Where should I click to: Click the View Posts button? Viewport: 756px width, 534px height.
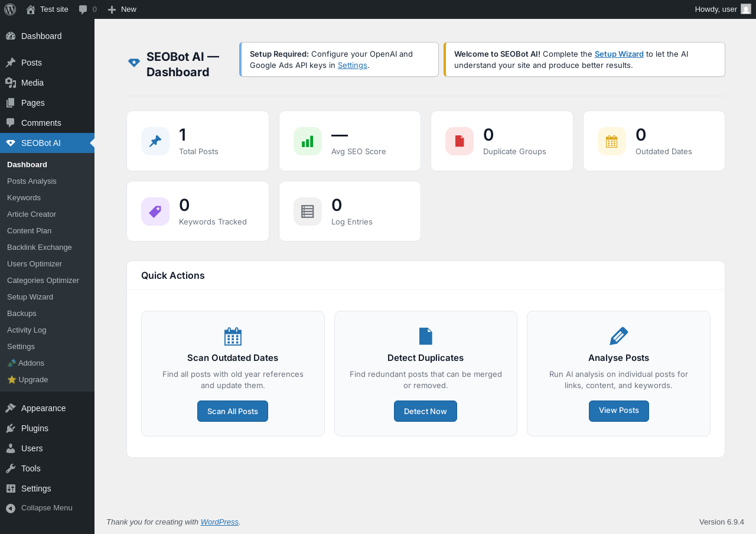[618, 411]
